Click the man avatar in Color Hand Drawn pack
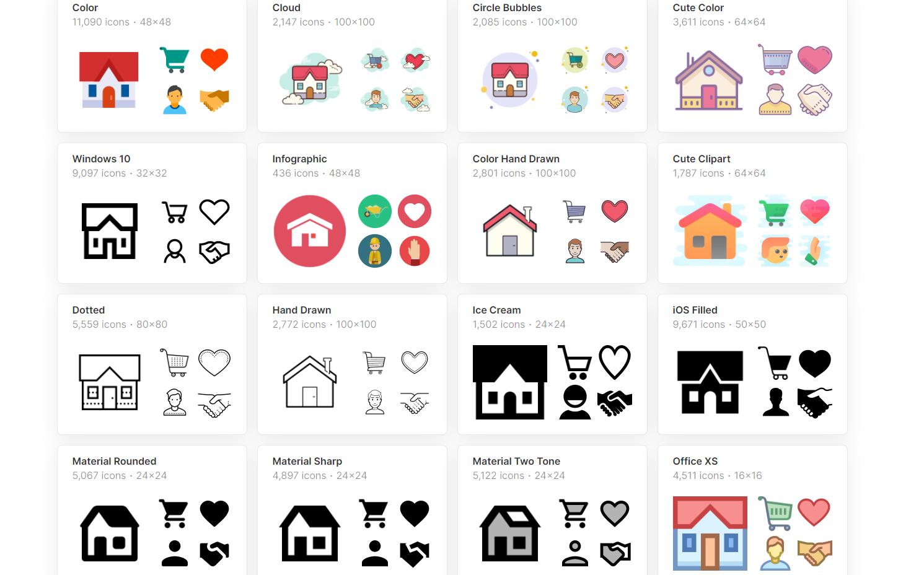 point(575,251)
